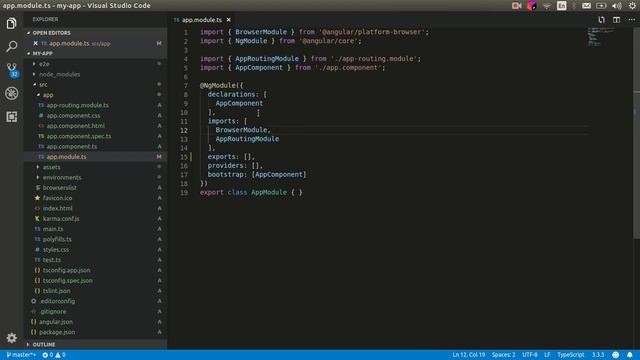This screenshot has height=360, width=640.
Task: Change end of line sequence LF
Action: click(547, 355)
